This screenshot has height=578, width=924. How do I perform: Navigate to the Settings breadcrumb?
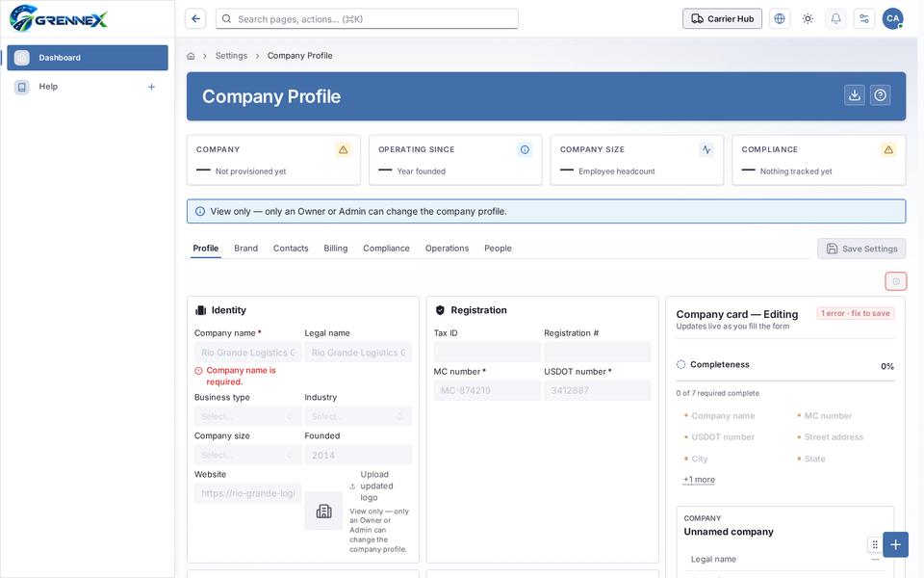[232, 56]
